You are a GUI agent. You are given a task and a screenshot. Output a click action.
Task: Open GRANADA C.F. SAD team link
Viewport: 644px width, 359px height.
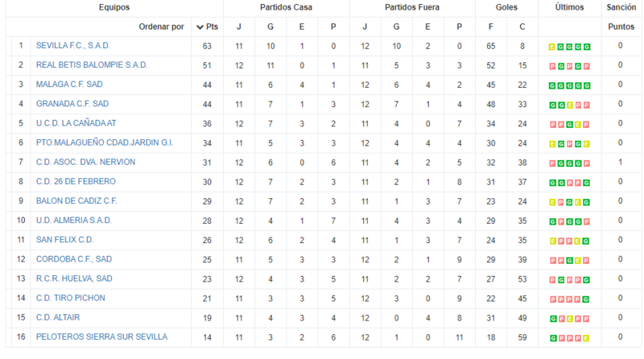(x=72, y=104)
